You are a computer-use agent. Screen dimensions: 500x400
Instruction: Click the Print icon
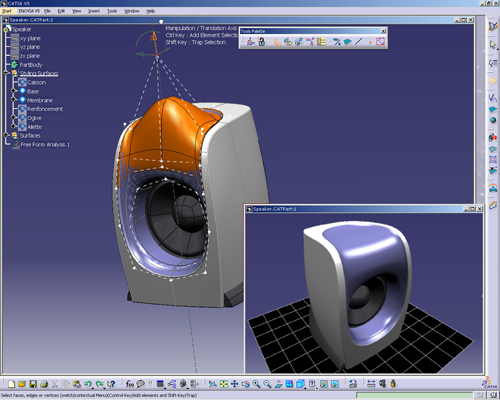[44, 384]
